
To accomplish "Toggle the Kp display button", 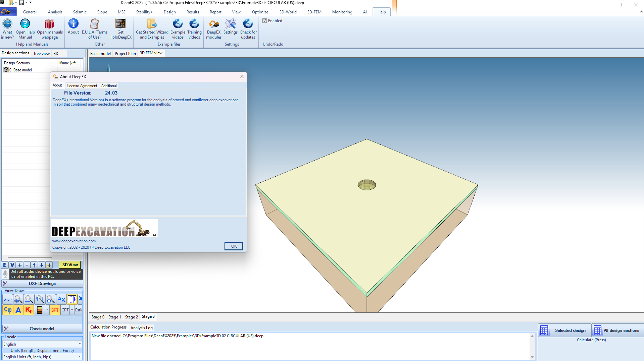I will pos(29,310).
